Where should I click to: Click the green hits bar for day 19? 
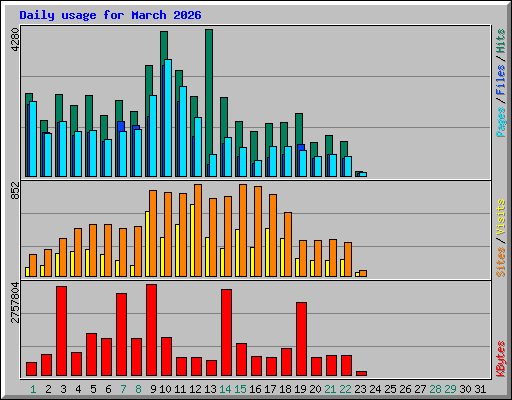(x=299, y=129)
